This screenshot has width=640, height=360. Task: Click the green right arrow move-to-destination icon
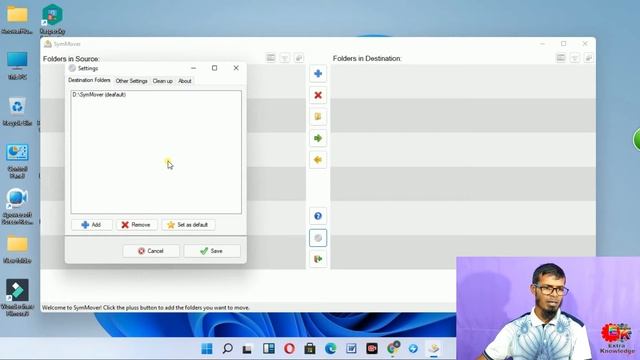[318, 138]
